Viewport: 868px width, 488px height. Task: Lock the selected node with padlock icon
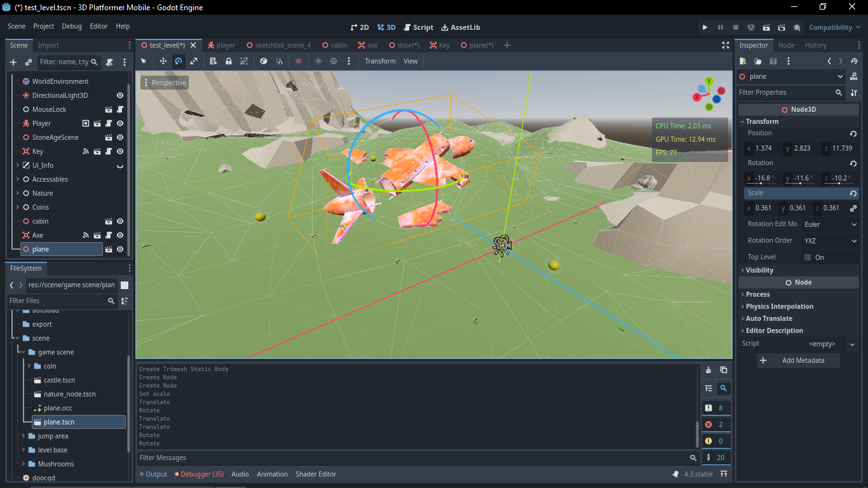229,61
